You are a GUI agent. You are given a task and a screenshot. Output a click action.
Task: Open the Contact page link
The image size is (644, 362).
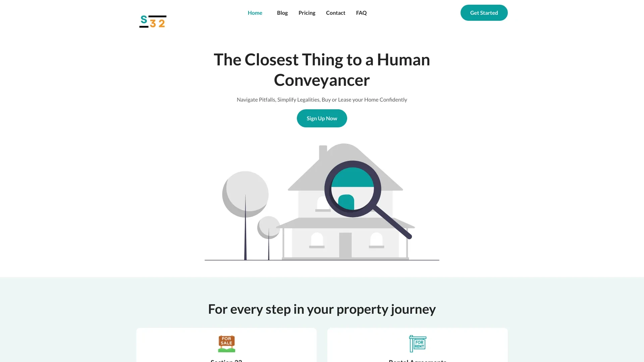[336, 12]
